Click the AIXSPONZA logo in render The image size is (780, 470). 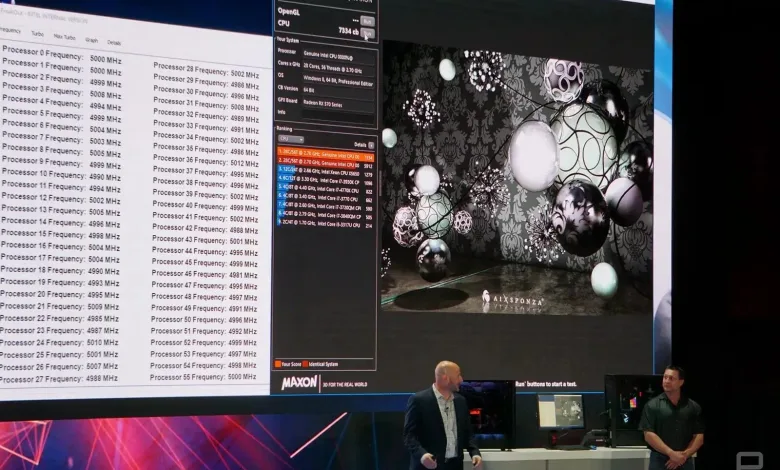pyautogui.click(x=514, y=297)
